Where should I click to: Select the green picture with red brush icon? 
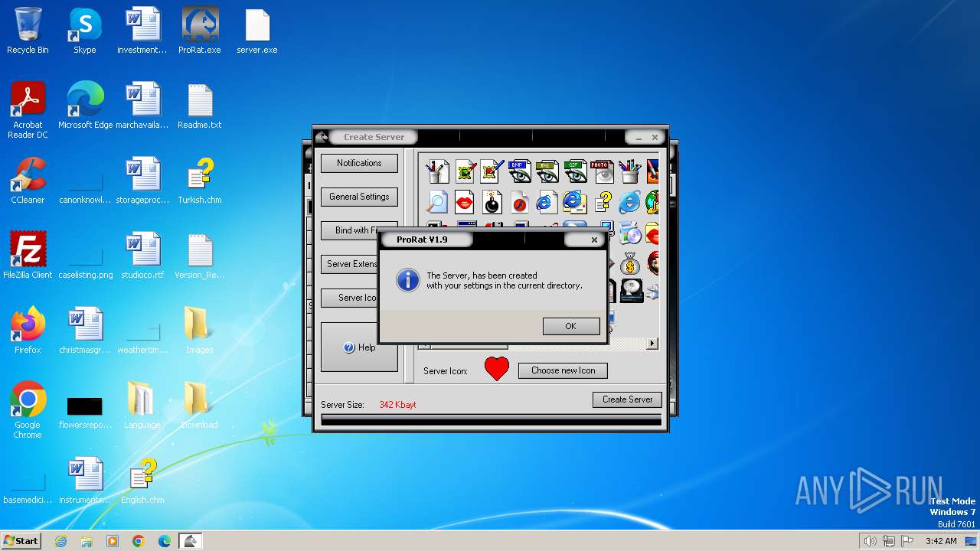click(x=465, y=171)
